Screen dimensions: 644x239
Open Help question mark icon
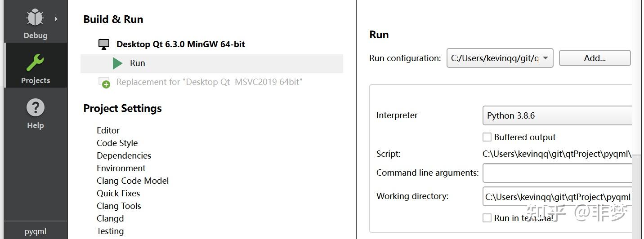[35, 108]
